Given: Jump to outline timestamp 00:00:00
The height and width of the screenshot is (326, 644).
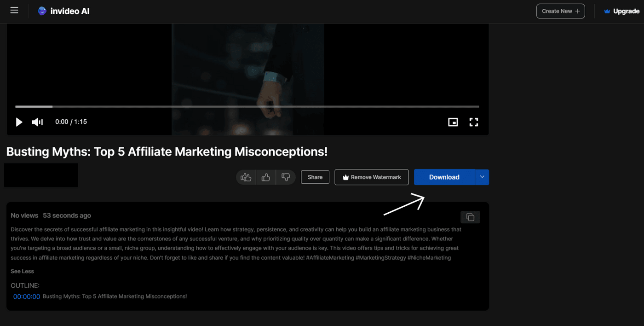Looking at the screenshot, I should [x=26, y=296].
